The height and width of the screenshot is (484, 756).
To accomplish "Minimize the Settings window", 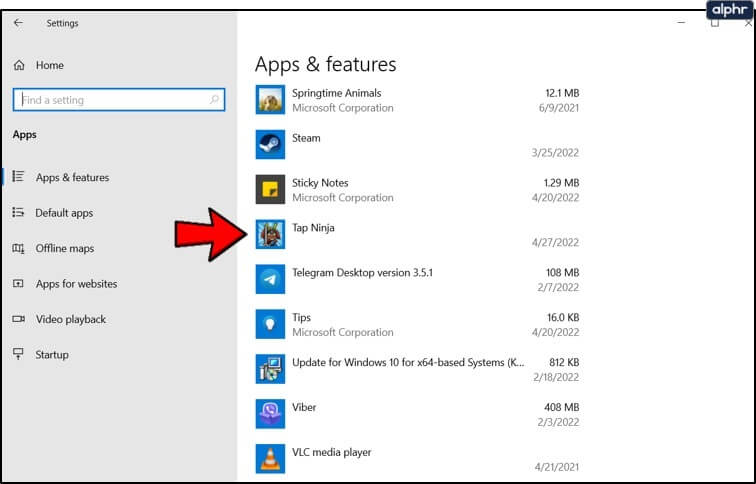I will point(681,23).
